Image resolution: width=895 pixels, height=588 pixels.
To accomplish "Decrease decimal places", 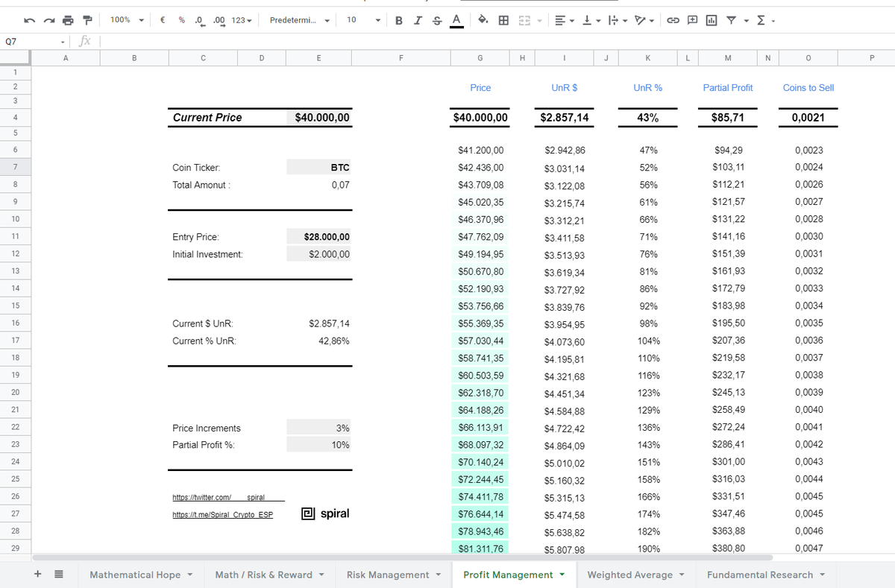I will [199, 20].
